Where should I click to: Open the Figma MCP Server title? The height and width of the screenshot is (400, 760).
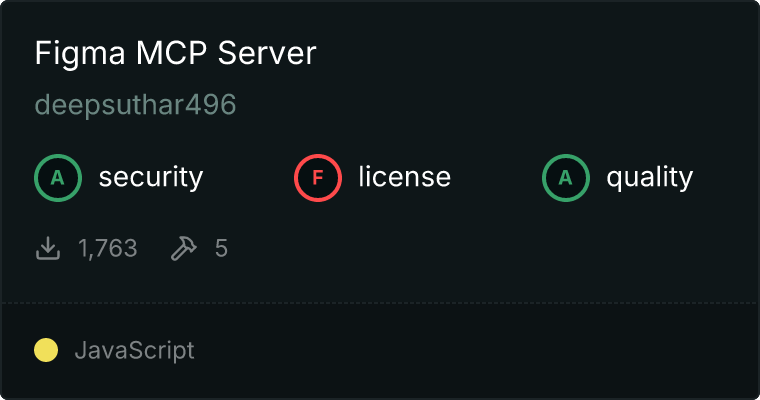coord(175,54)
